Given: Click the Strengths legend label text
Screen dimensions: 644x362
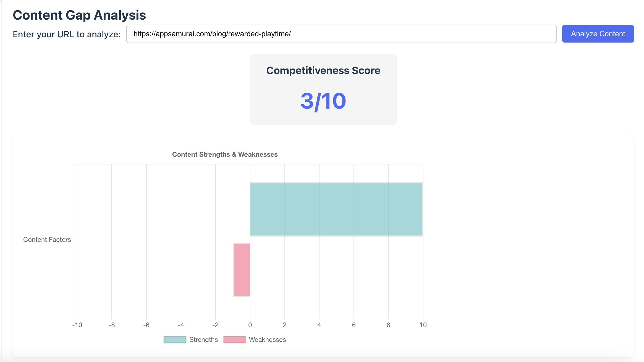Looking at the screenshot, I should point(203,340).
